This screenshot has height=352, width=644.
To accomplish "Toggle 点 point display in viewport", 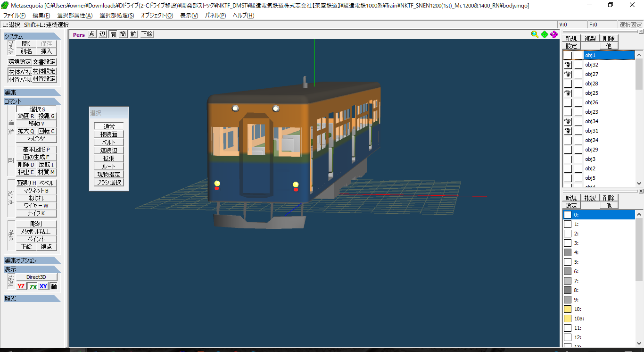I will [91, 34].
